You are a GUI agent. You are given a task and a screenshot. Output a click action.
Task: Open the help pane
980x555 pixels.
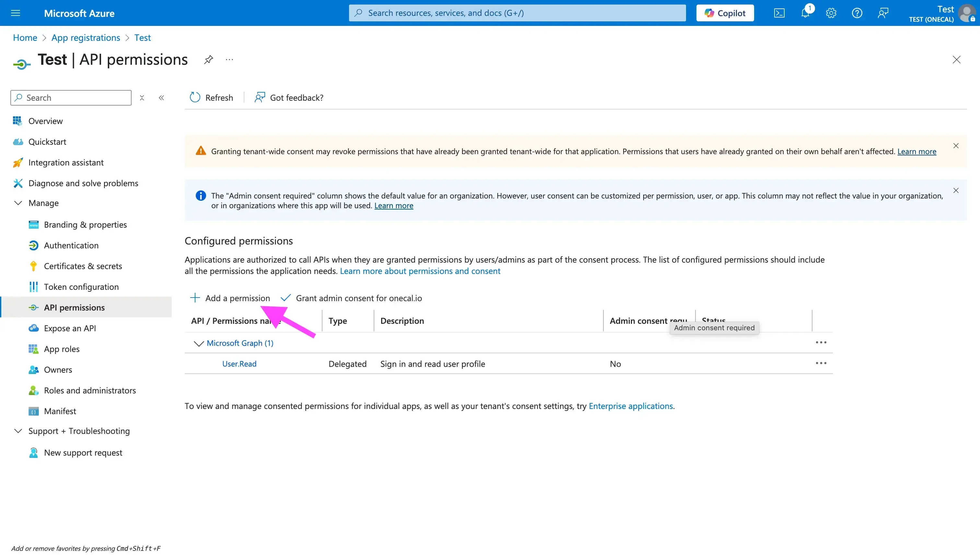(857, 13)
